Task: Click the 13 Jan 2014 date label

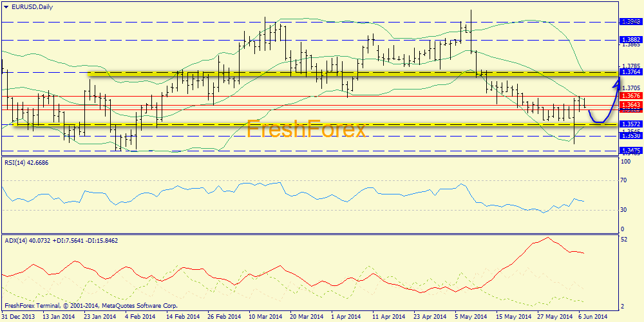Action: (58, 317)
